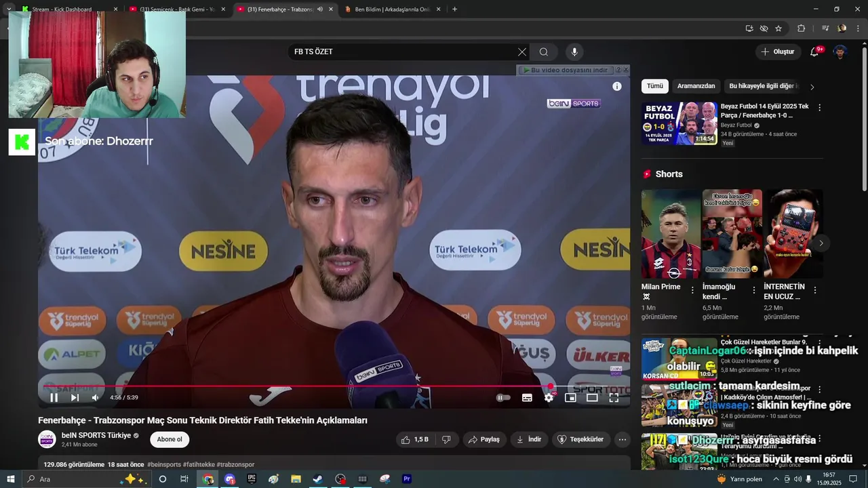The height and width of the screenshot is (488, 868).
Task: Open the beIN SPORTS Türkiye channel link
Action: tap(96, 435)
